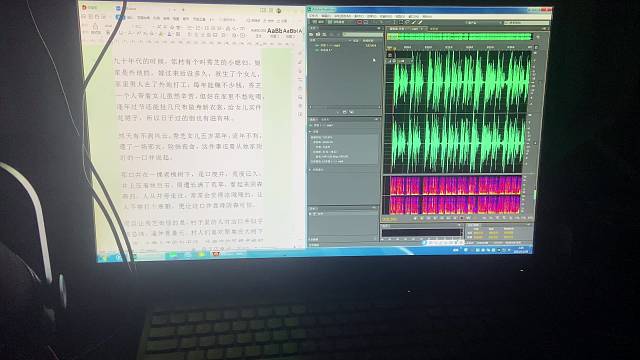Image resolution: width=640 pixels, height=360 pixels.
Task: Click Zoom Out Full icon
Action: tap(511, 218)
